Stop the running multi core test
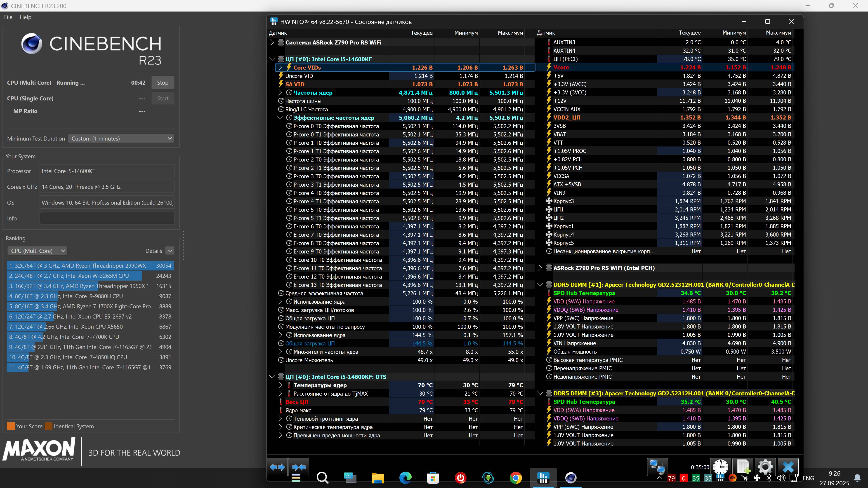The height and width of the screenshot is (488, 868). [x=163, y=83]
